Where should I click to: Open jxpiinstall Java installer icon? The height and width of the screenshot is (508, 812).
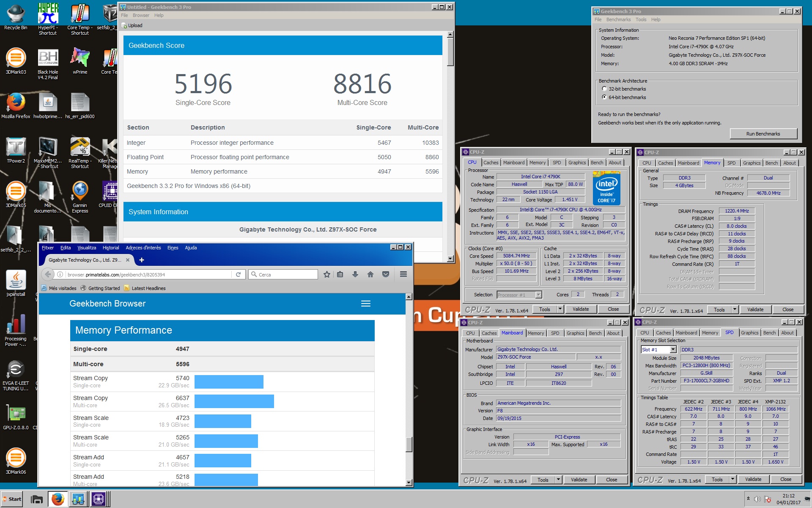click(x=16, y=284)
